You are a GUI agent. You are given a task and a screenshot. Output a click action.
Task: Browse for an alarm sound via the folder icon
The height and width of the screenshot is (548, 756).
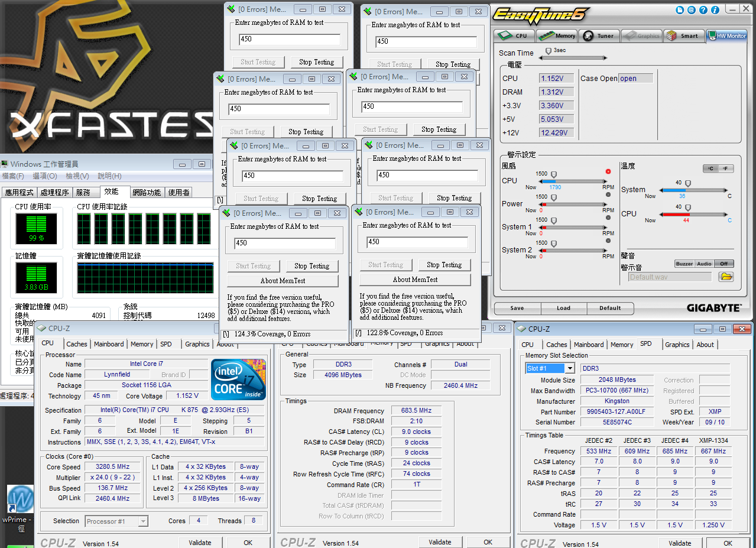[x=726, y=276]
